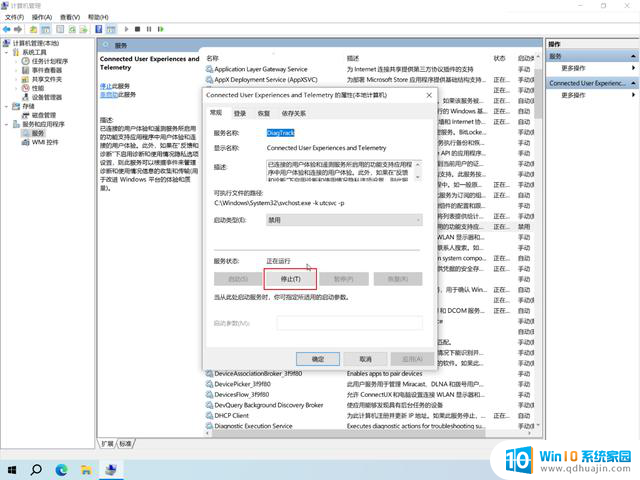This screenshot has width=640, height=480.
Task: Click the 取消 button
Action: tap(365, 359)
